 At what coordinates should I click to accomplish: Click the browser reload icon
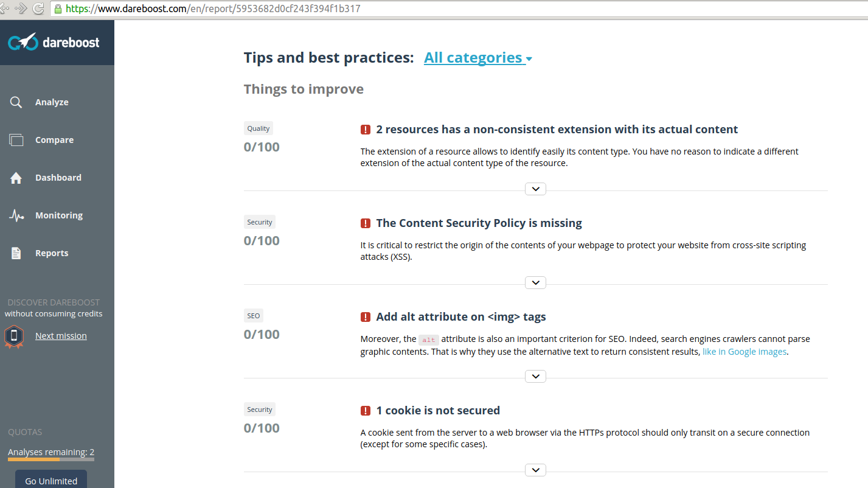click(38, 9)
